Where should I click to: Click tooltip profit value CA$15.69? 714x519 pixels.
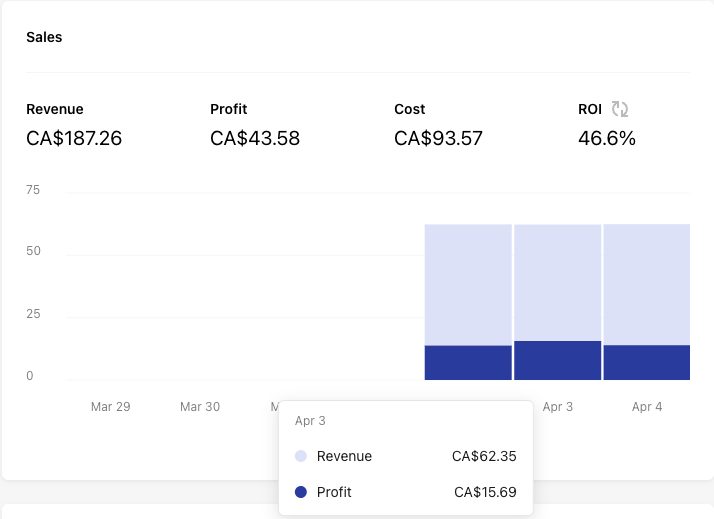coord(485,492)
